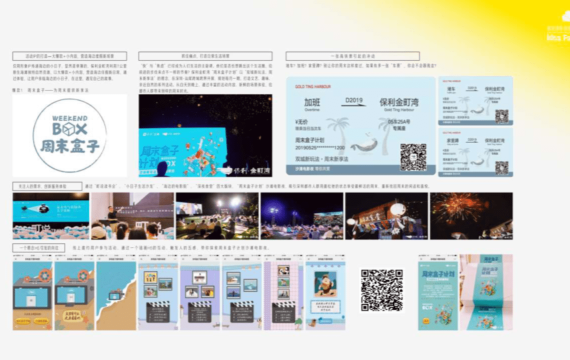Viewport: 570px width, 360px height.
Task: Click the first outlined heading box at top left
Action: pyautogui.click(x=70, y=56)
